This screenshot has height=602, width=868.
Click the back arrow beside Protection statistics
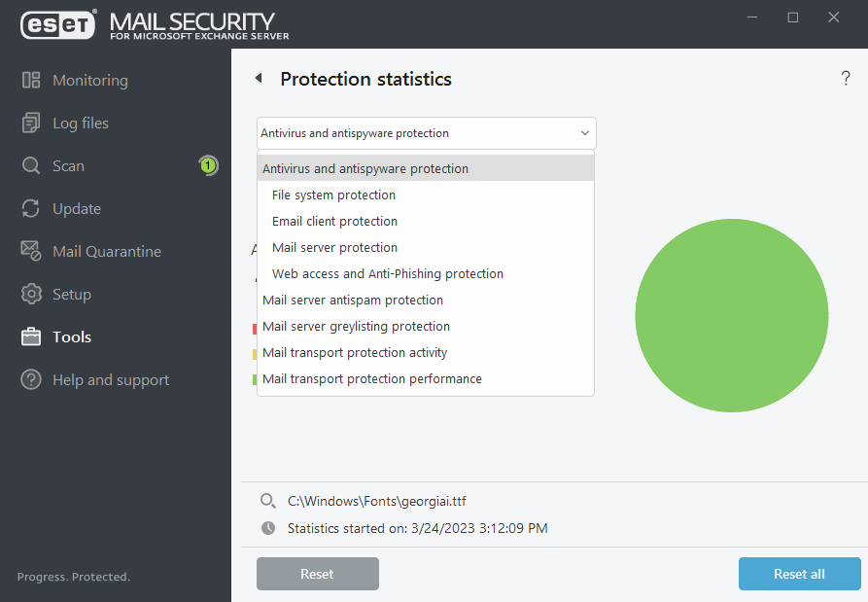coord(259,79)
